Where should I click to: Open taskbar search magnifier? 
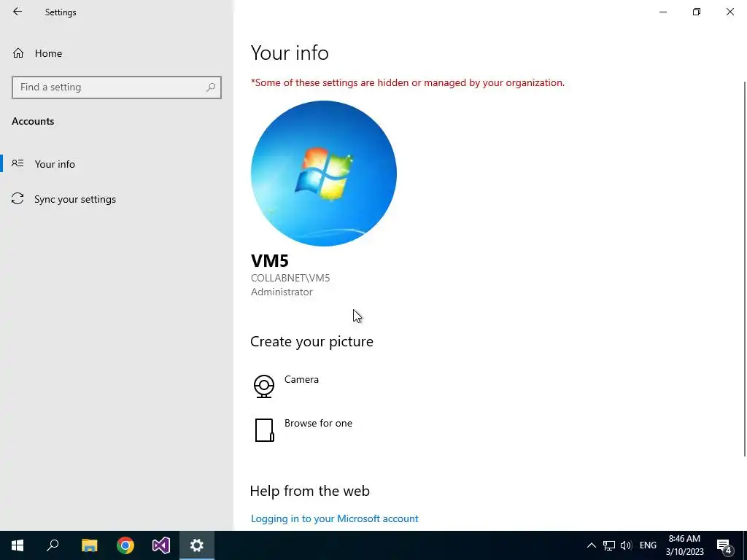[53, 545]
